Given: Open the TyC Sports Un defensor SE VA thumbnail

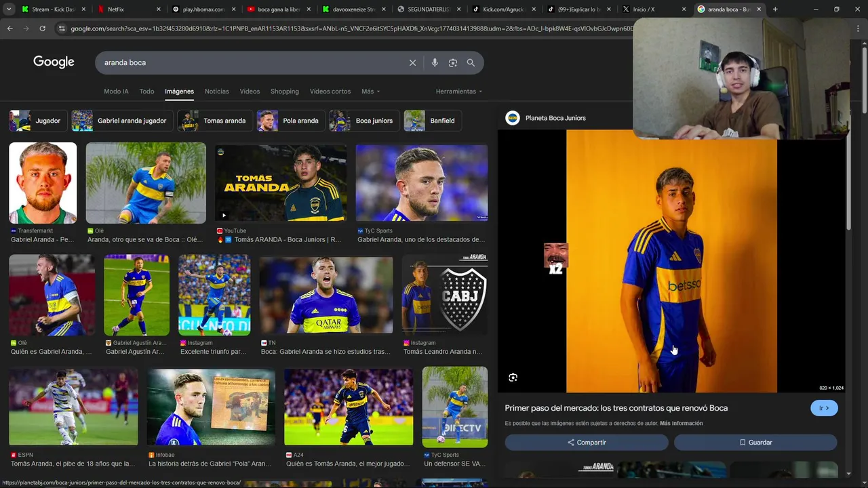Looking at the screenshot, I should coord(454,407).
